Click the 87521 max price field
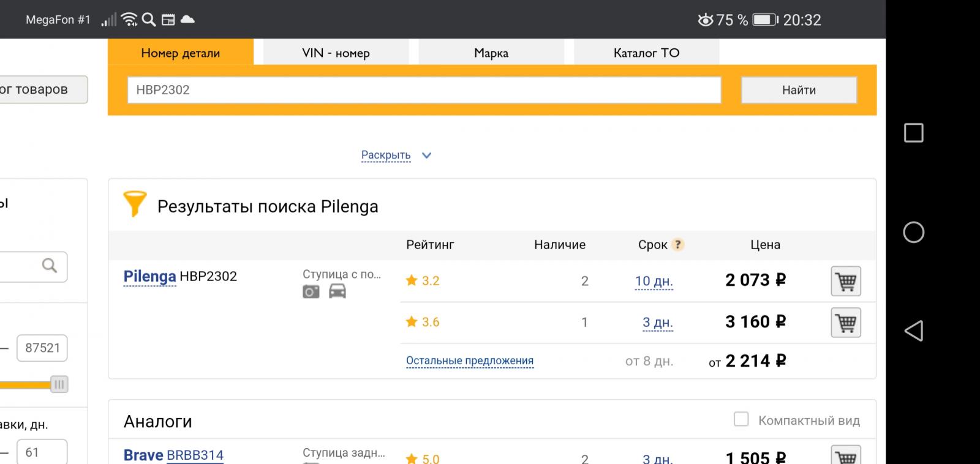Screen dimensions: 980x464 42,348
